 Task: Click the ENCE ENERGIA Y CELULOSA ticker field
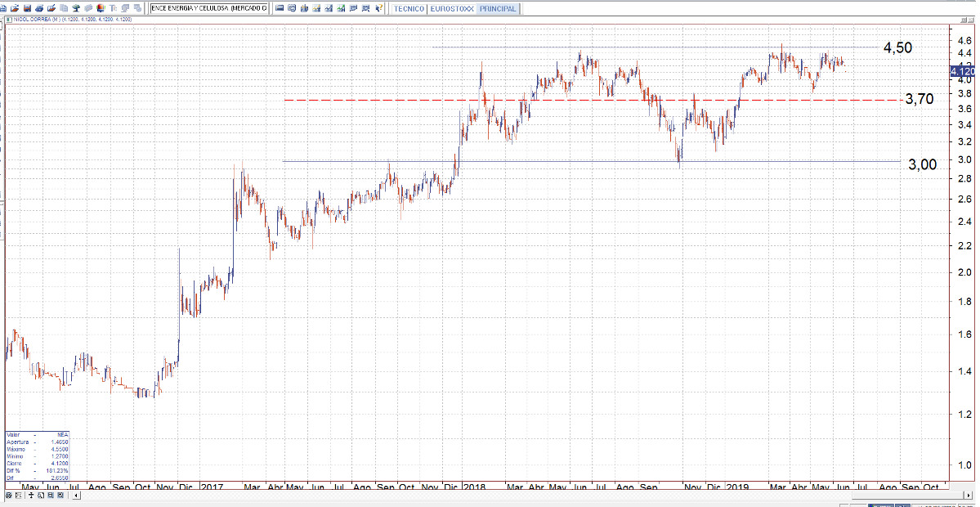coord(208,8)
